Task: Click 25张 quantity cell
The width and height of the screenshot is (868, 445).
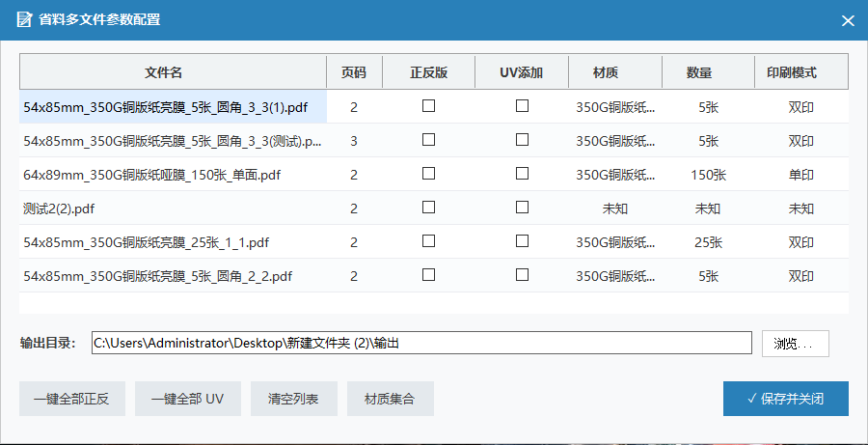Action: 709,242
